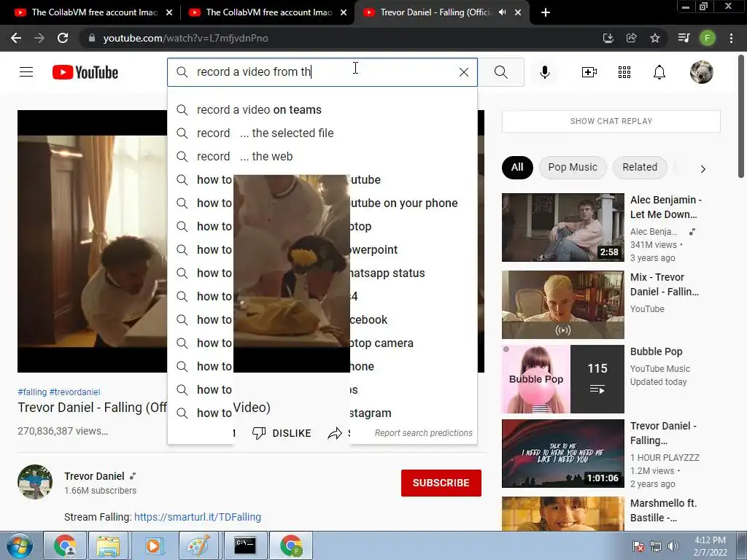Mute the Trevor Daniel tab audio icon

502,12
